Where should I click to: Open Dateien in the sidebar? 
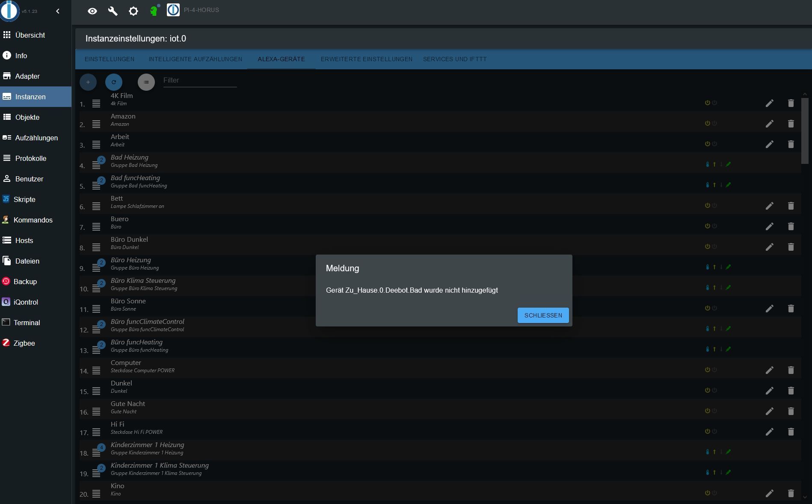coord(36,261)
